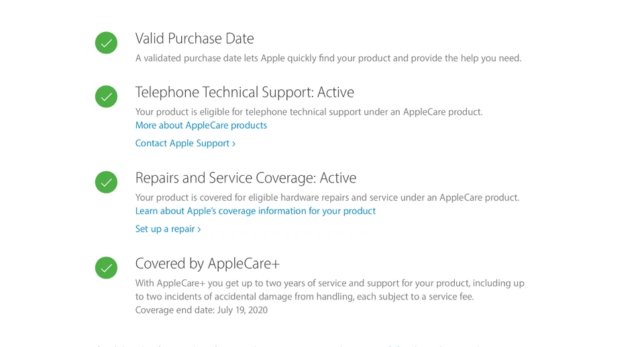Click the Repairs and Service Coverage: Active heading
The image size is (644, 347).
246,178
